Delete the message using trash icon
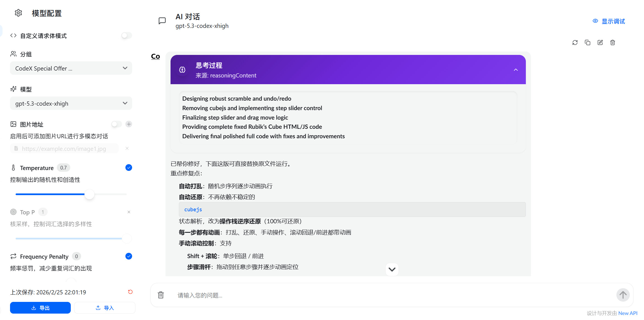The height and width of the screenshot is (320, 644). [613, 43]
